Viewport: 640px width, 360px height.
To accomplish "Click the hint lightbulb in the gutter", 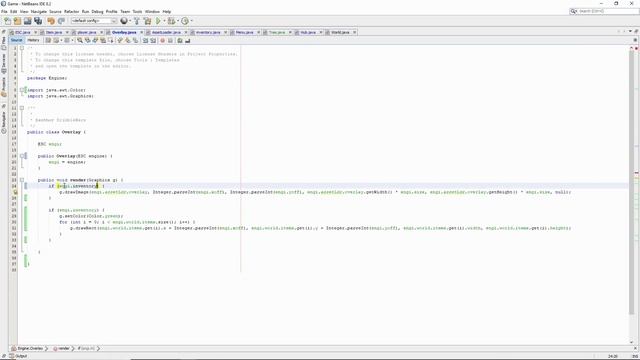I will 15,192.
